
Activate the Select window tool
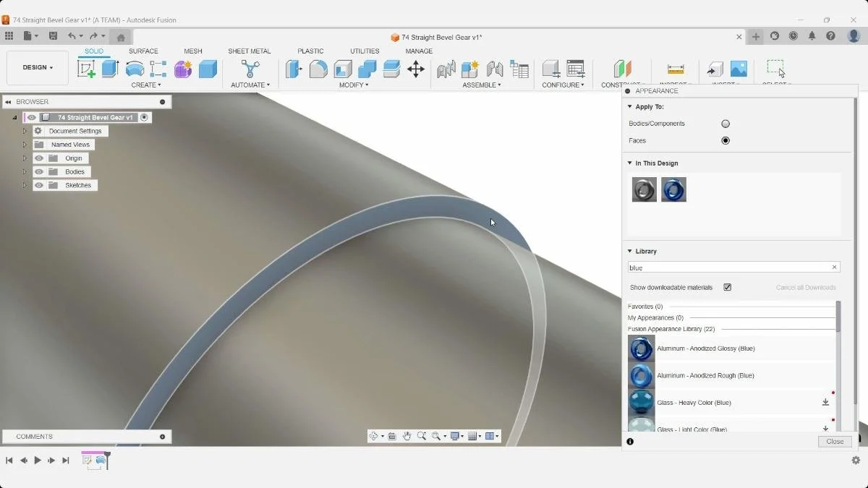tap(775, 69)
